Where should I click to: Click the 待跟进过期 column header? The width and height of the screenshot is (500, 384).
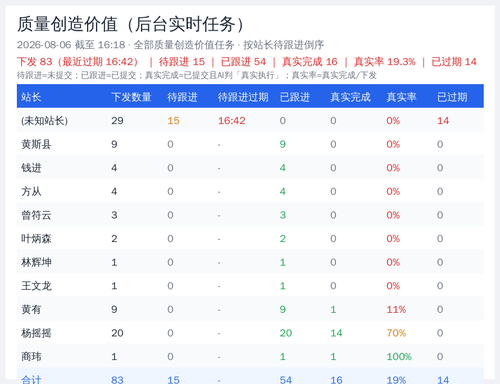coord(243,97)
